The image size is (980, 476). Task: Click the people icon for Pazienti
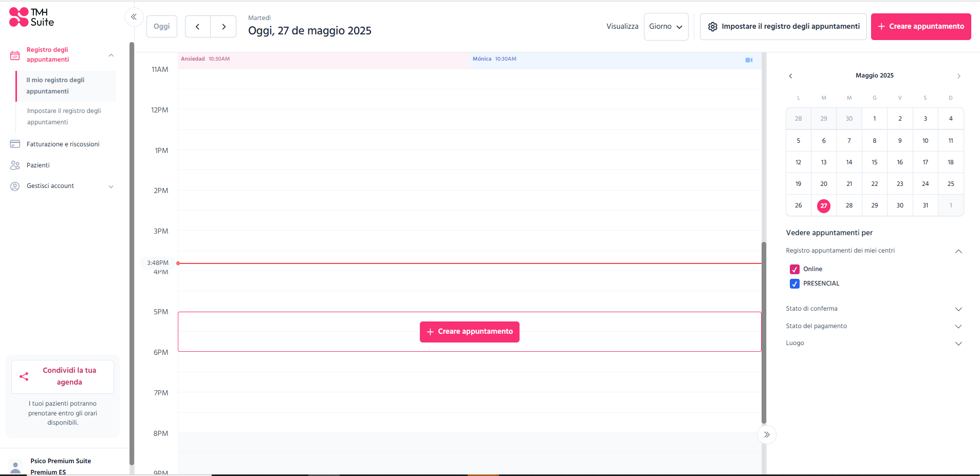click(15, 165)
